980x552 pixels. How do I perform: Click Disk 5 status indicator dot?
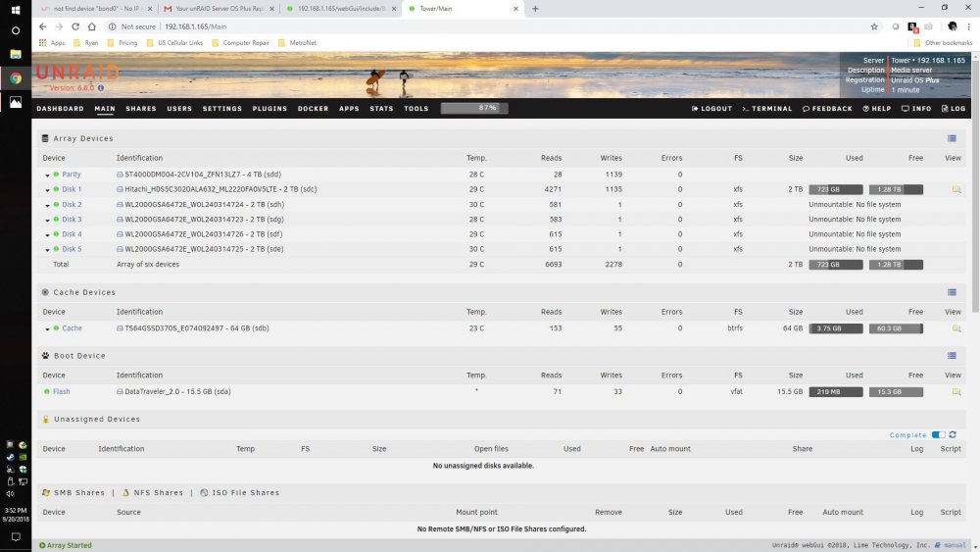56,249
